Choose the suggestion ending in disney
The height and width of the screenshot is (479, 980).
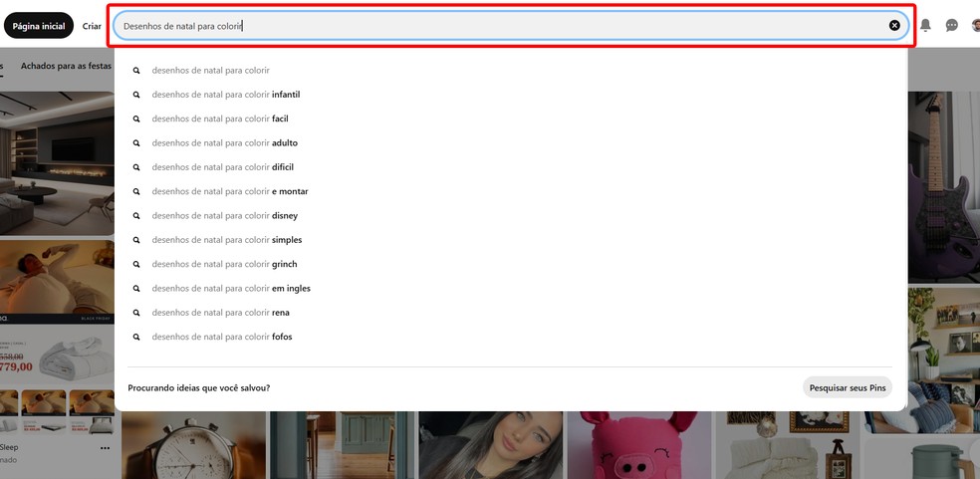(224, 216)
